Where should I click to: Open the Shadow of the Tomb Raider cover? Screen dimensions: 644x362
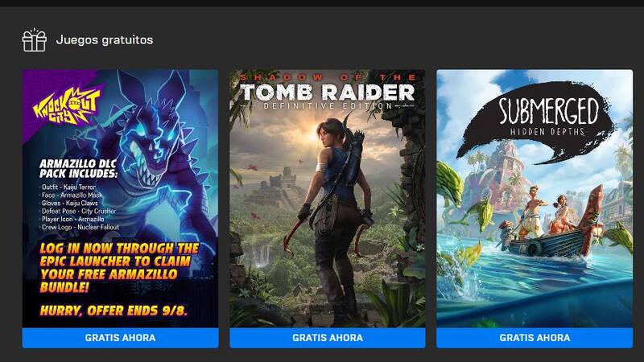pos(328,199)
